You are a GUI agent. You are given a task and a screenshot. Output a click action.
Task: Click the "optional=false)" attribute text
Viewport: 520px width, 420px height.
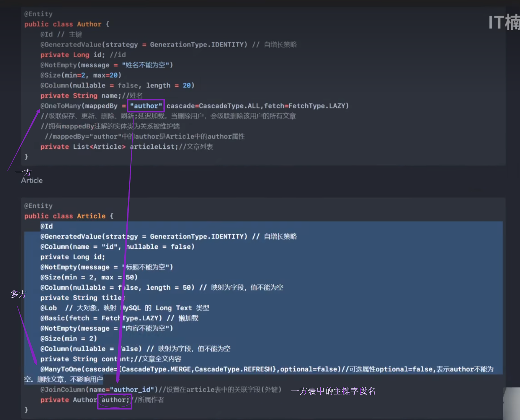coord(311,370)
